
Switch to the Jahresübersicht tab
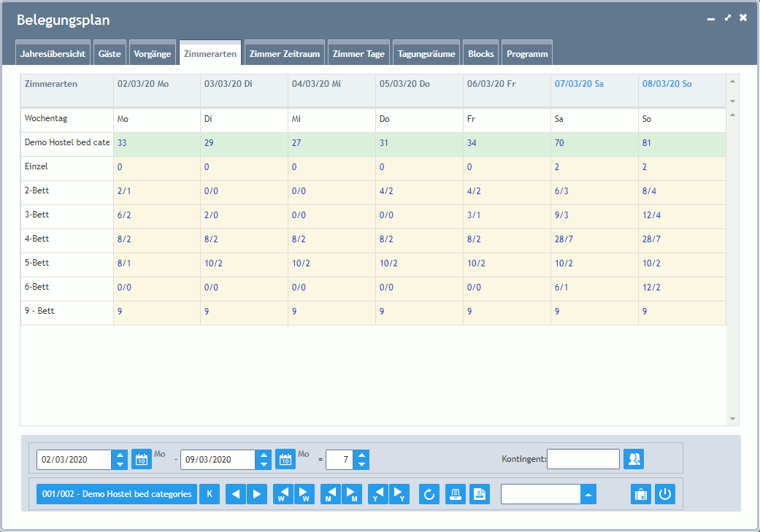pyautogui.click(x=53, y=53)
